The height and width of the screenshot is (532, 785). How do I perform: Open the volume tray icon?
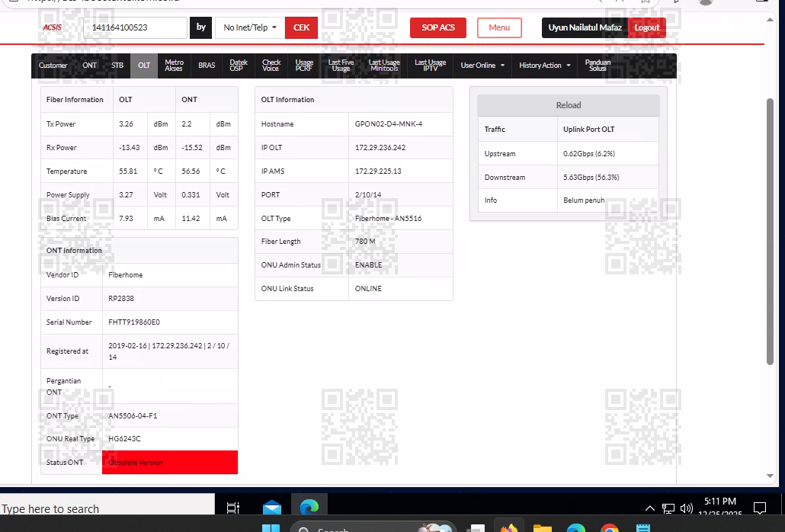point(687,508)
